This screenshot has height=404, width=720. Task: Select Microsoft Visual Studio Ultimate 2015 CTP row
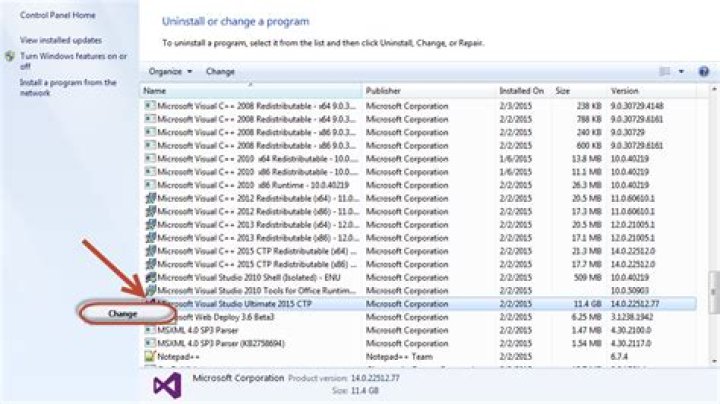420,303
